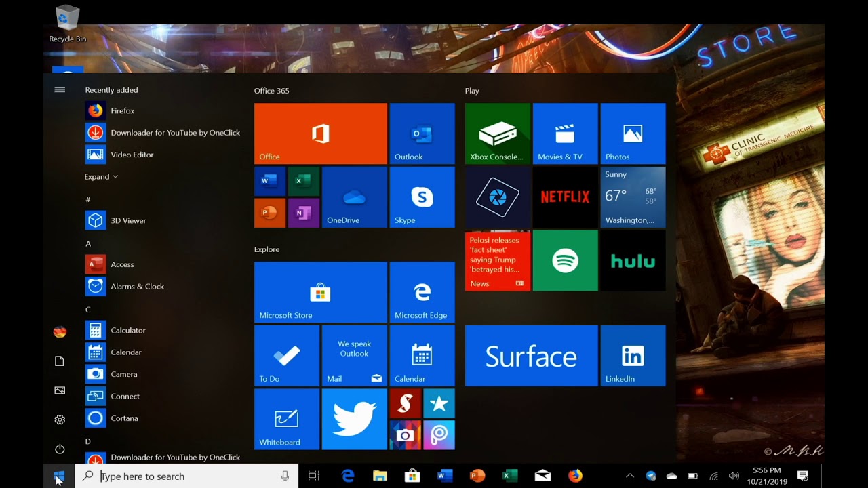This screenshot has height=488, width=868.
Task: Open Downloader for YouTube in Recently added
Action: coord(163,132)
